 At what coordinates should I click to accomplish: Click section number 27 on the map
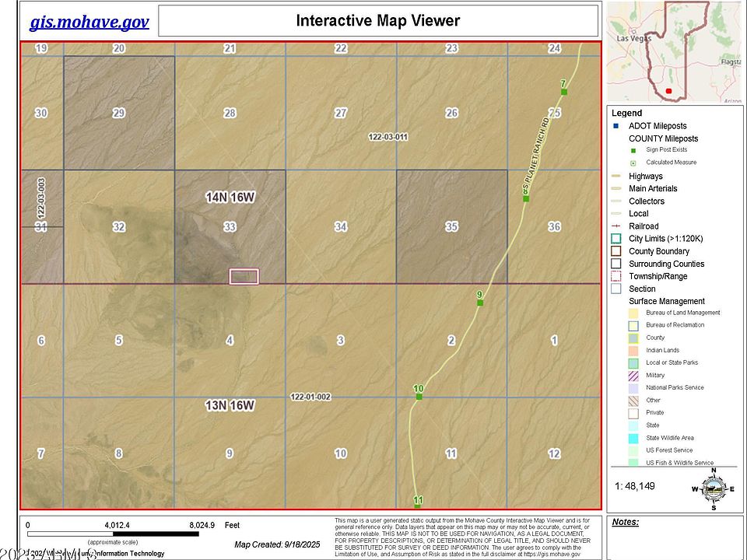coord(341,113)
